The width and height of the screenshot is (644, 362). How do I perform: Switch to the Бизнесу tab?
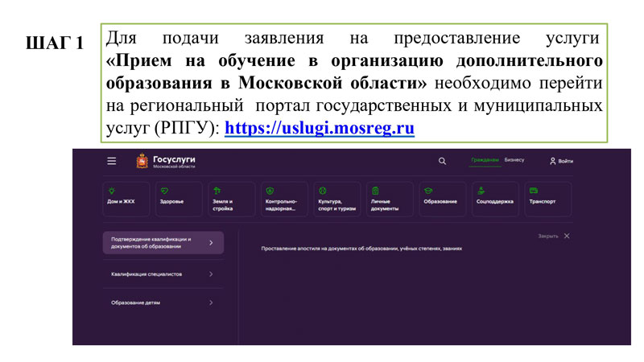pos(514,160)
